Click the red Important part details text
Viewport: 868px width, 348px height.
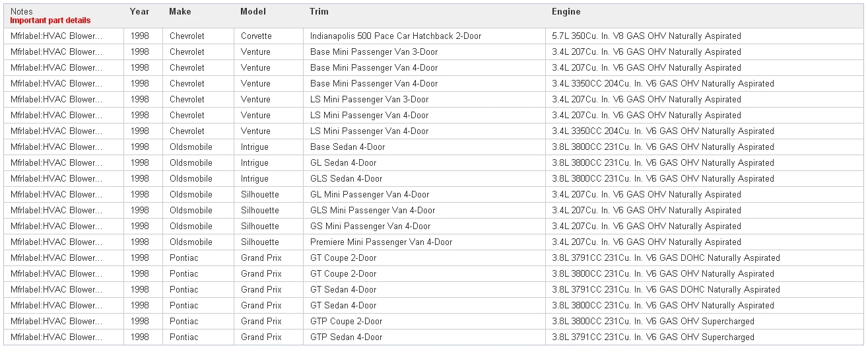(x=50, y=20)
